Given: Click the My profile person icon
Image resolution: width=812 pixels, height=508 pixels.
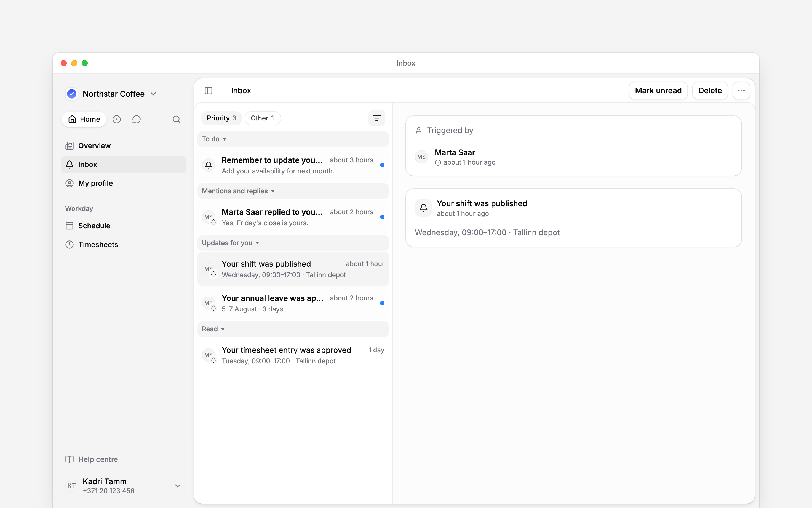Looking at the screenshot, I should coord(70,183).
